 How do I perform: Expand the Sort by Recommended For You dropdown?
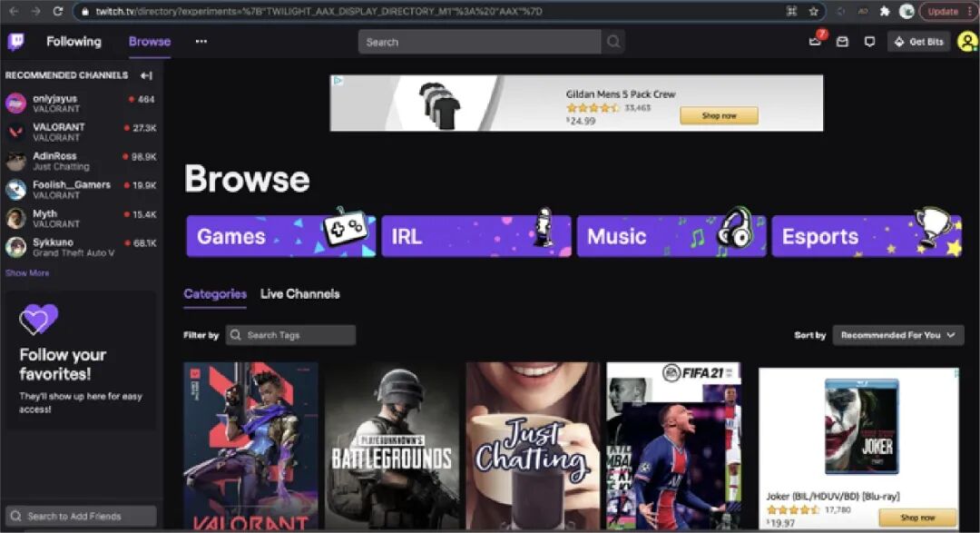click(x=898, y=335)
